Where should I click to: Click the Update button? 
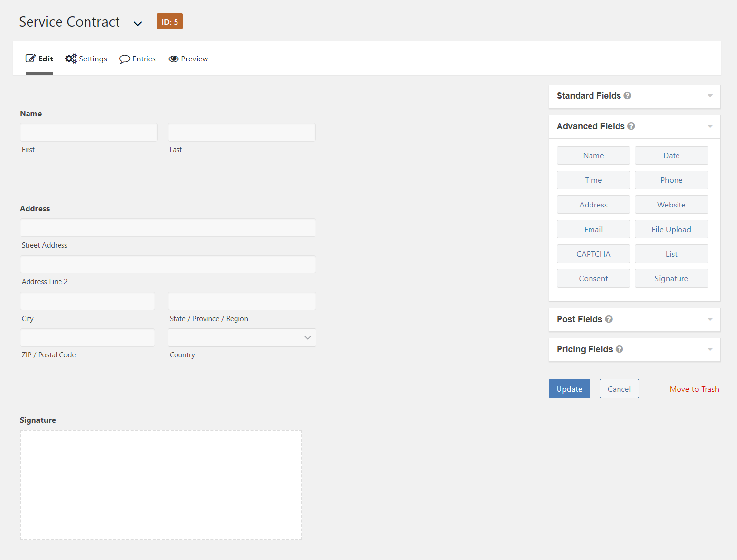(x=569, y=388)
